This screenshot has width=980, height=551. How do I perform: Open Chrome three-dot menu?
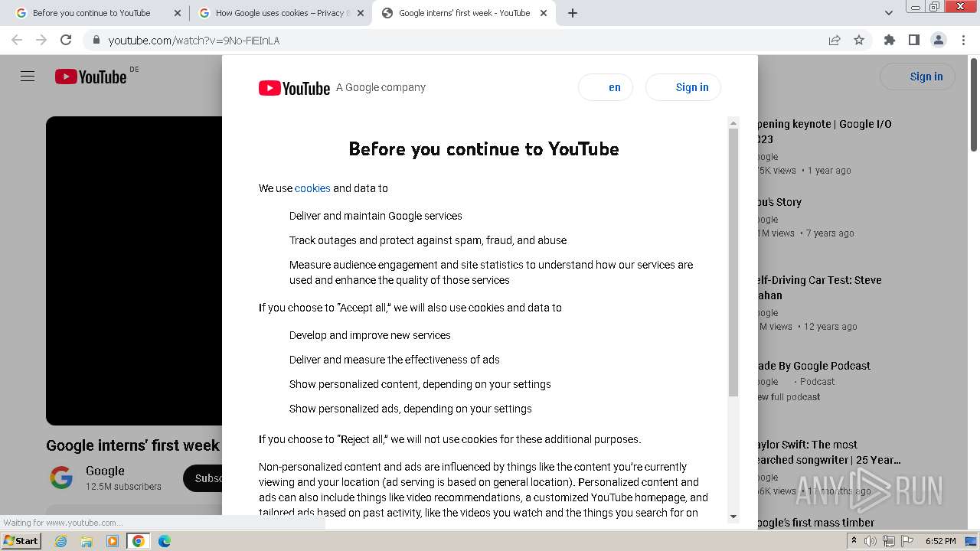(x=963, y=40)
